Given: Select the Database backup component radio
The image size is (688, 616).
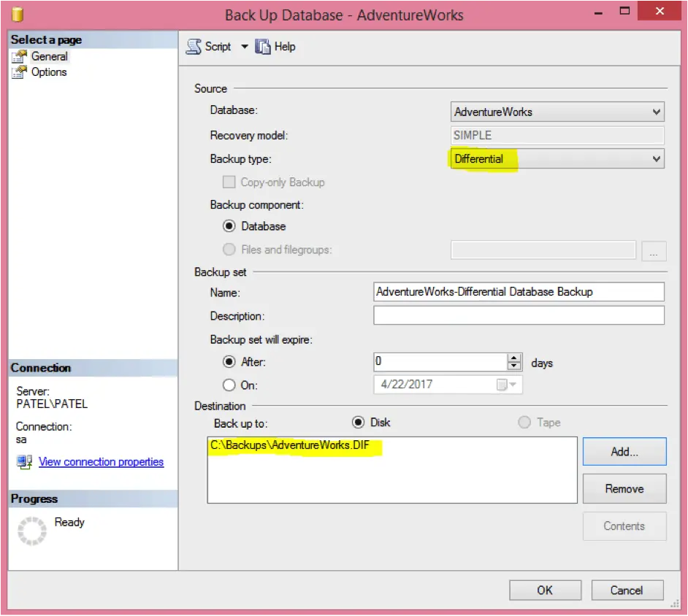Looking at the screenshot, I should click(229, 226).
